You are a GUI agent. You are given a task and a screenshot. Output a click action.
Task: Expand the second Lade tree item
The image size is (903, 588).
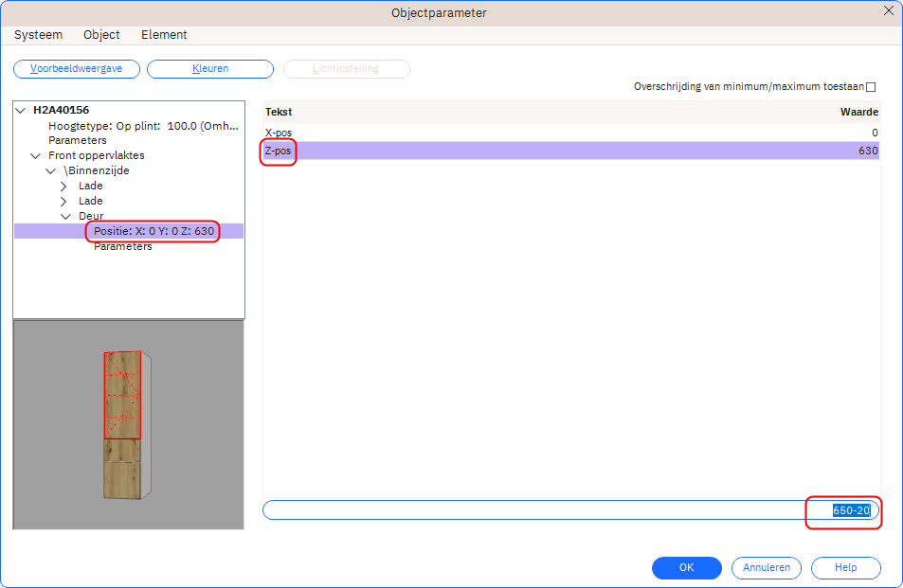click(x=64, y=201)
